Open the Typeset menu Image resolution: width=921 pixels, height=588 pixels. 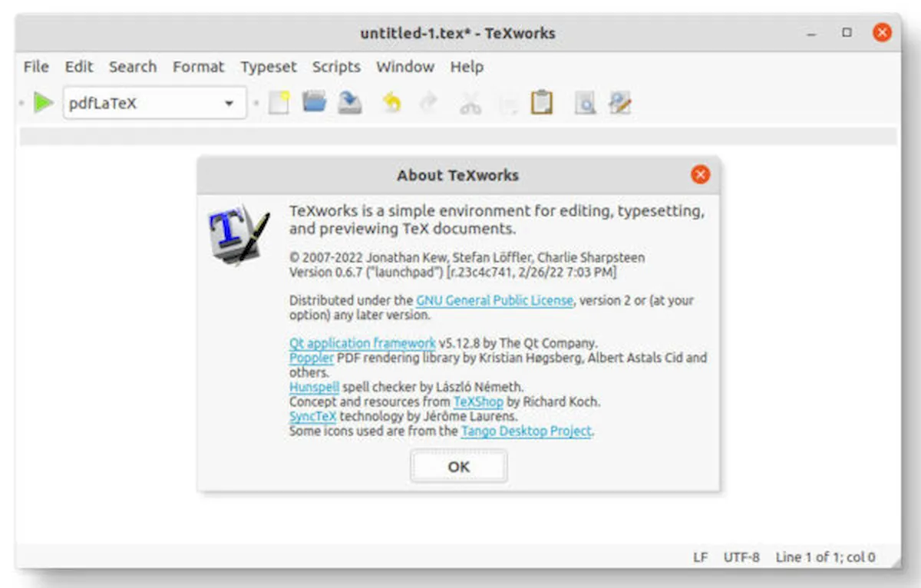(x=269, y=67)
